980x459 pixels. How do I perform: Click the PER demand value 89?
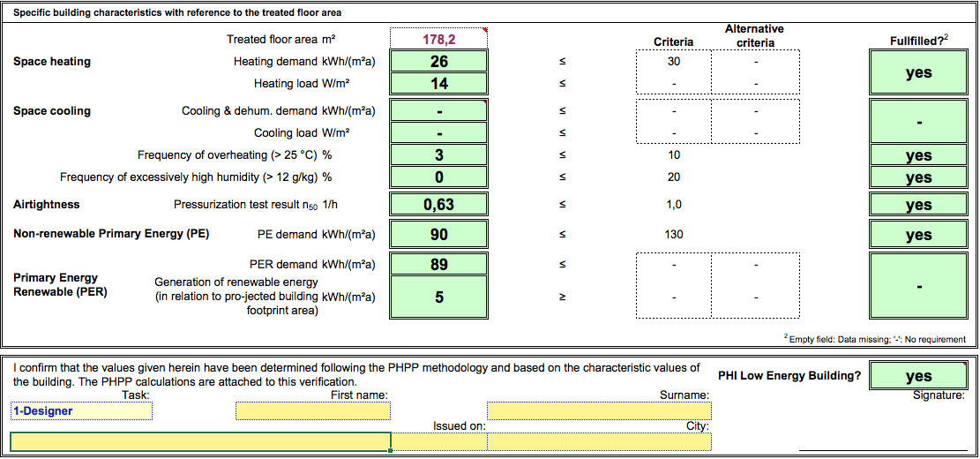coord(438,265)
